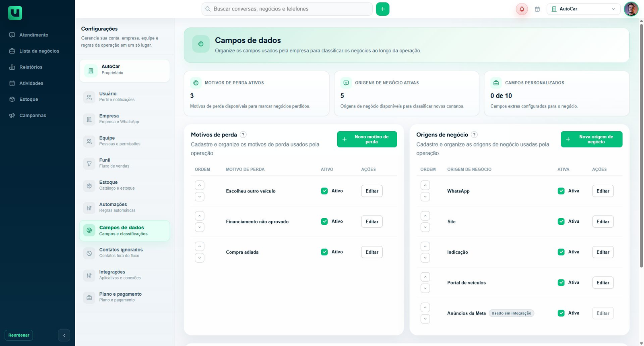This screenshot has width=644, height=346.
Task: Toggle Ativa checkbox for WhatsApp
Action: click(561, 191)
